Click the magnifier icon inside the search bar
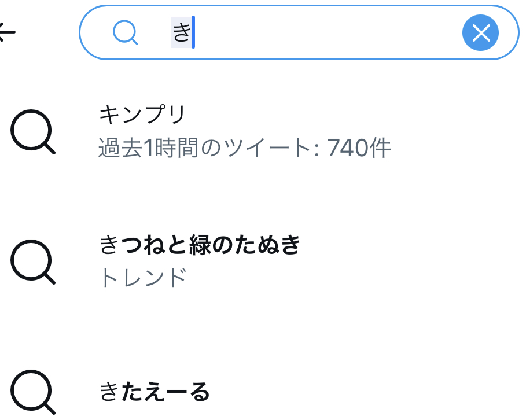526x420 pixels. (125, 32)
